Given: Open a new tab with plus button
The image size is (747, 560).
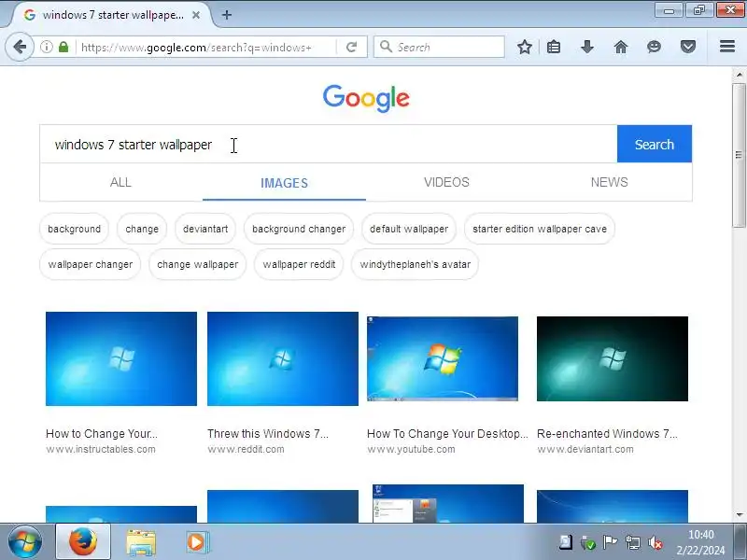Looking at the screenshot, I should click(x=227, y=15).
